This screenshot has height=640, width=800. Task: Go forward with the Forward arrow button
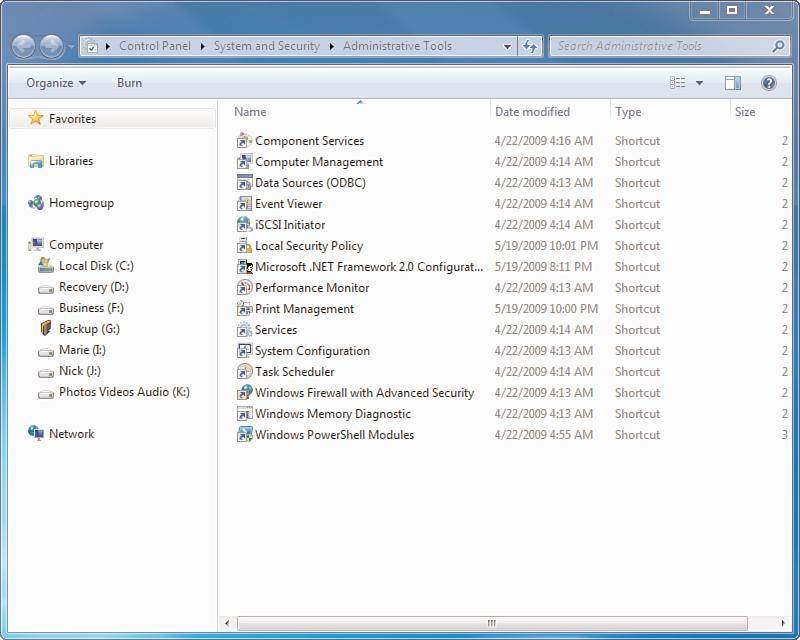click(x=52, y=46)
